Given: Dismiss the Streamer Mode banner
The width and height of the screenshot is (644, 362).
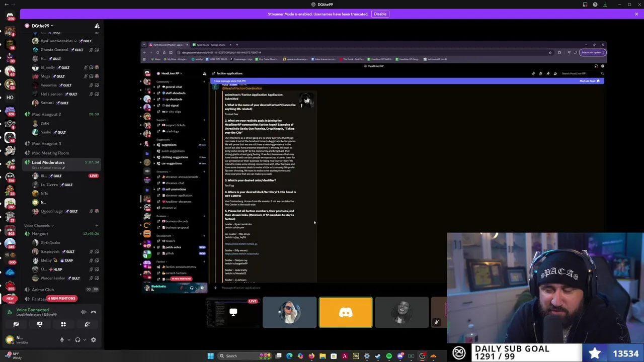Looking at the screenshot, I should pos(636,14).
